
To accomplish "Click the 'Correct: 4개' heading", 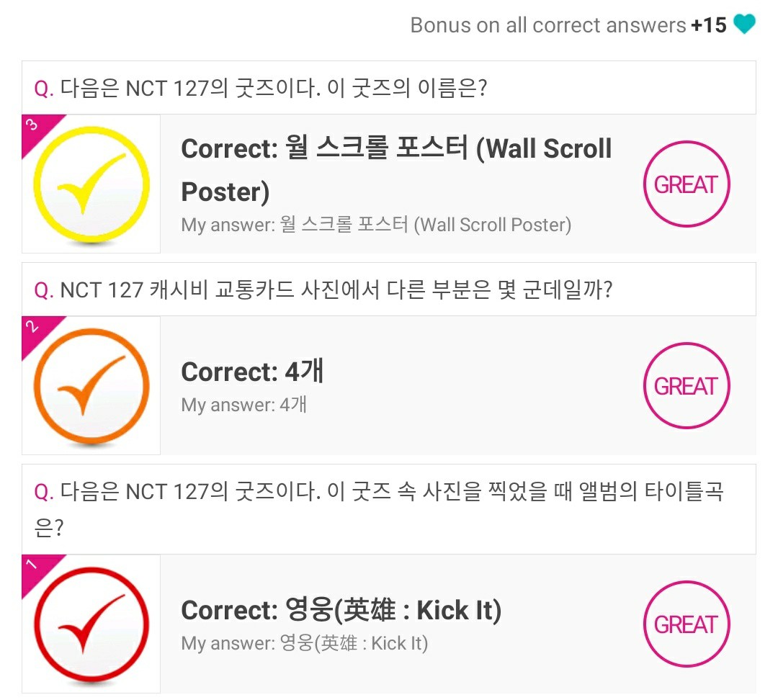I will [252, 372].
